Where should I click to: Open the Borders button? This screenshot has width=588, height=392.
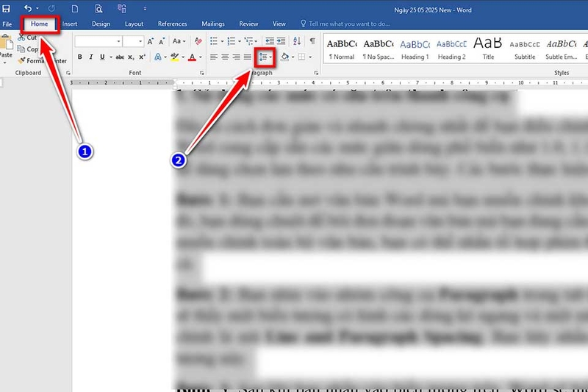click(x=301, y=57)
